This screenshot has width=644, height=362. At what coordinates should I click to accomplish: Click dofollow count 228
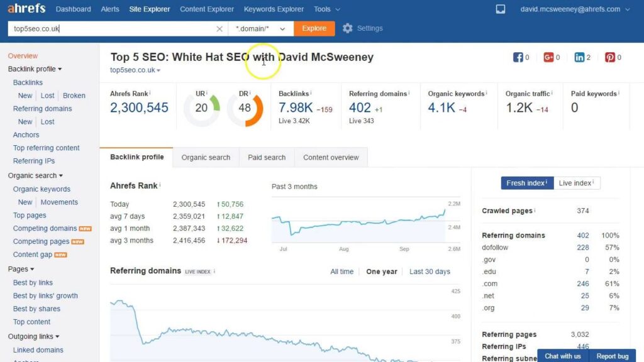(x=583, y=248)
